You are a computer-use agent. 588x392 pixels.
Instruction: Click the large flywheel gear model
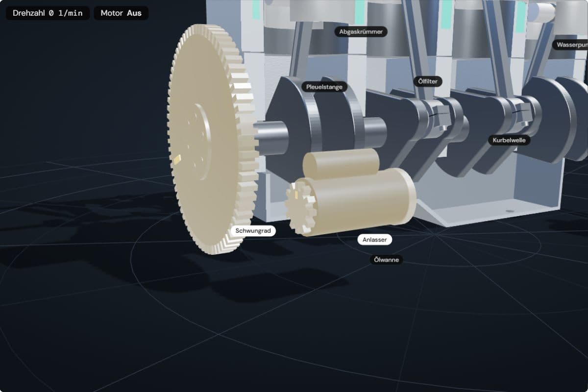[212, 140]
